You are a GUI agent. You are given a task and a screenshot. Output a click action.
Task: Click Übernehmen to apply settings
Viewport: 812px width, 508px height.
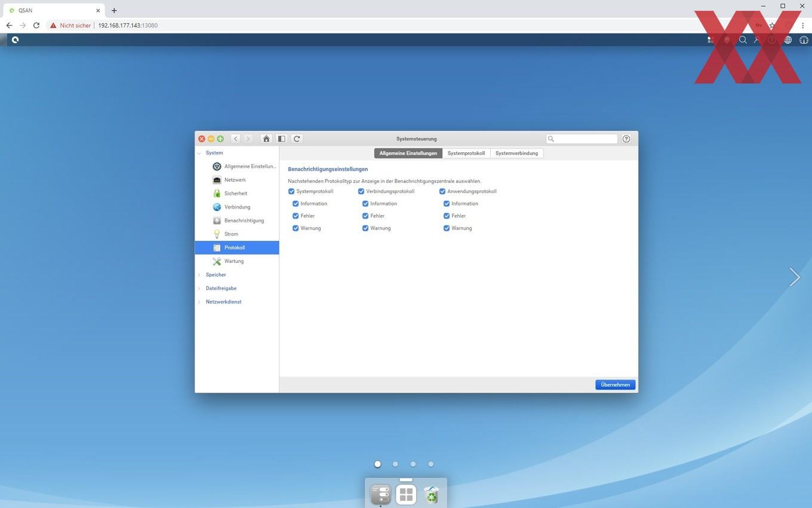pos(615,385)
